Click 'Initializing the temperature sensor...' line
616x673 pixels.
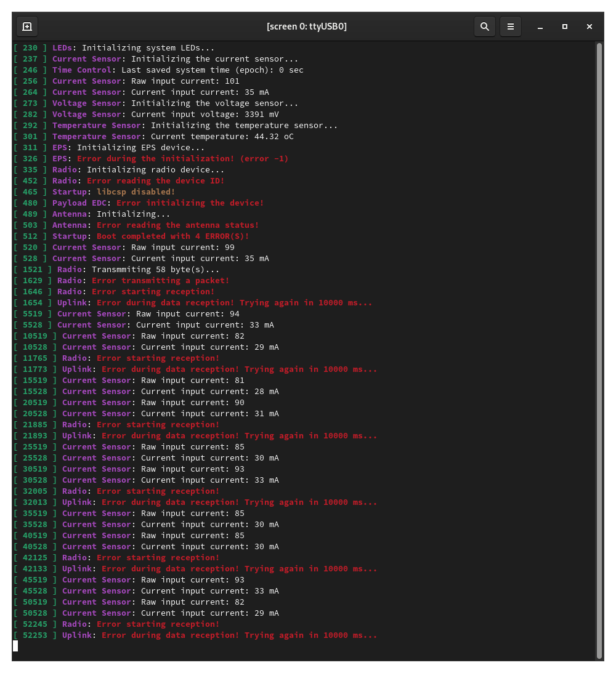pyautogui.click(x=175, y=126)
